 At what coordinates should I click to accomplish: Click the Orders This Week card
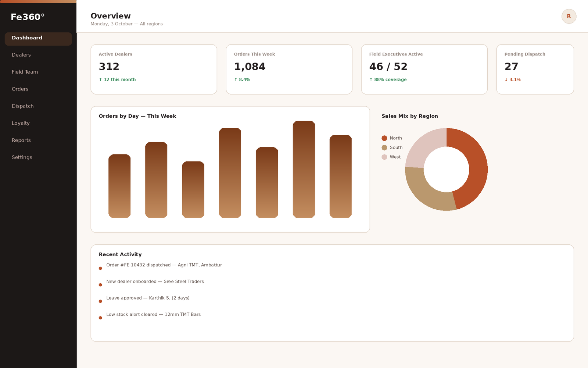[x=289, y=69]
